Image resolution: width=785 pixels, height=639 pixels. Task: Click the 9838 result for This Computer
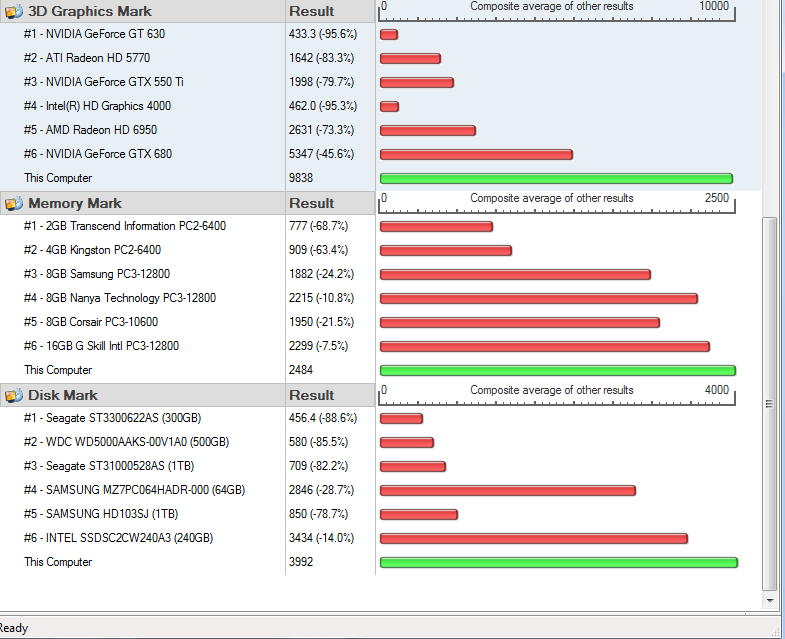(301, 178)
